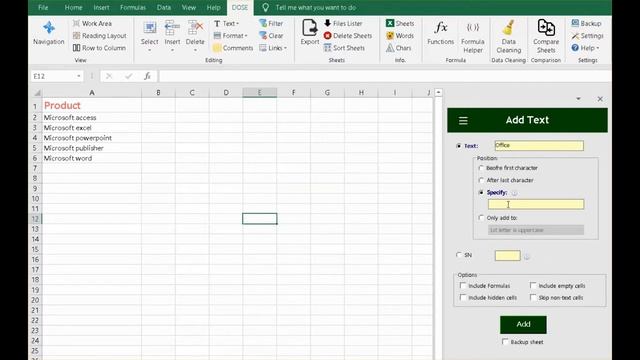
Task: Click the Backup tool
Action: pos(586,24)
